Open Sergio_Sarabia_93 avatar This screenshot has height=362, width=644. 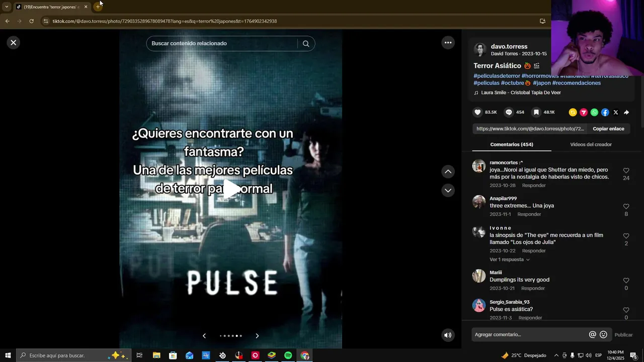click(479, 305)
